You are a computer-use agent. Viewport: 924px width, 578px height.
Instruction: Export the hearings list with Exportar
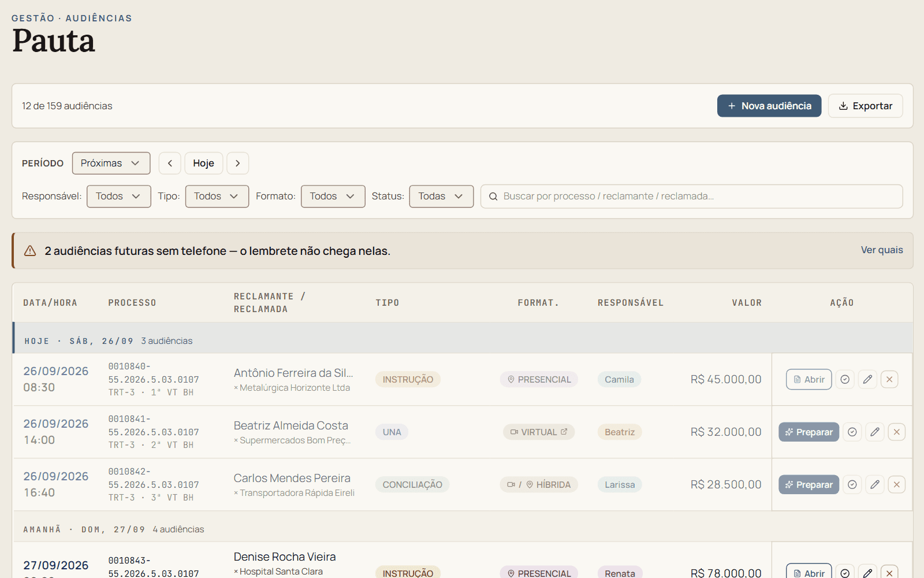click(865, 106)
